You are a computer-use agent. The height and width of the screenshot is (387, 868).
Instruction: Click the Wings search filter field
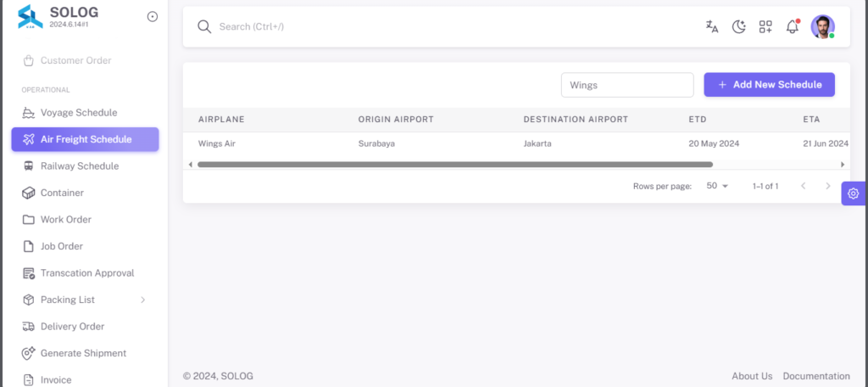point(627,86)
